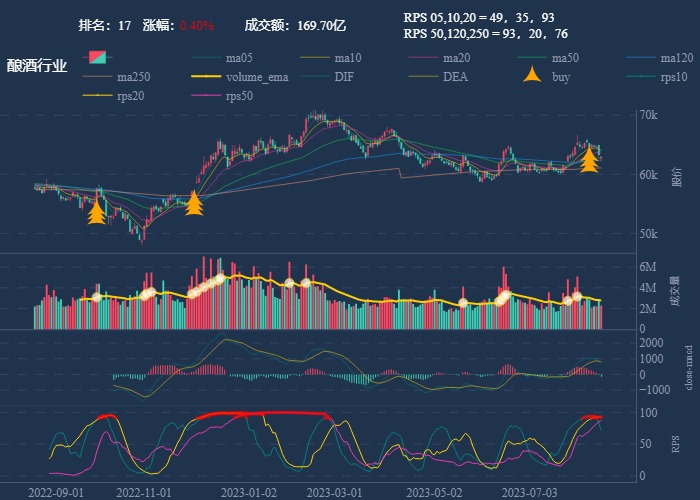Screen dimensions: 700x500
Task: Toggle the ma10 legend item
Action: 347,57
